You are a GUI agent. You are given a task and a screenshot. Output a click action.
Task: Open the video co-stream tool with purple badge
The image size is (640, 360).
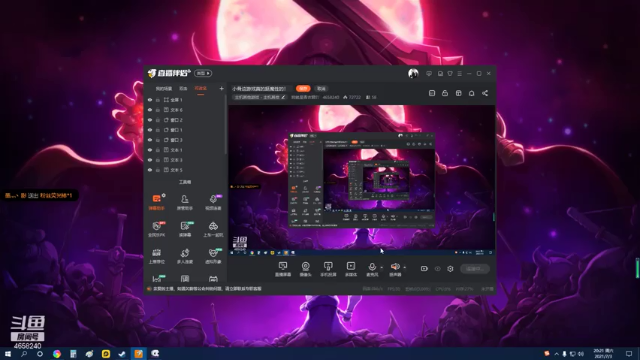tap(213, 202)
